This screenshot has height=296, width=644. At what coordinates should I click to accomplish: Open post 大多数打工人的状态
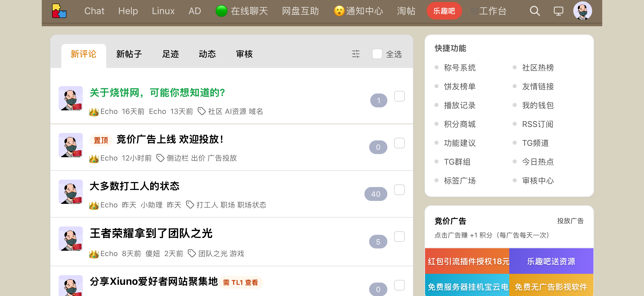tap(135, 186)
